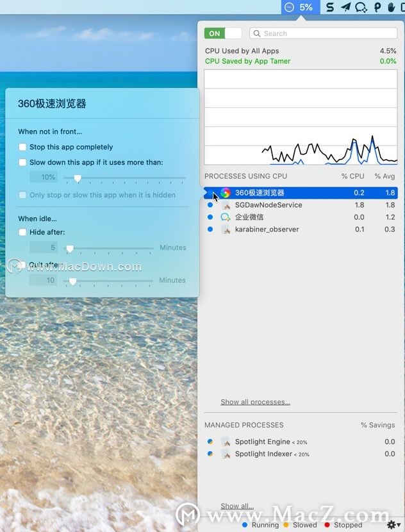This screenshot has height=532, width=405.
Task: Click the CPU limit percentage slider thumb
Action: coord(78,178)
